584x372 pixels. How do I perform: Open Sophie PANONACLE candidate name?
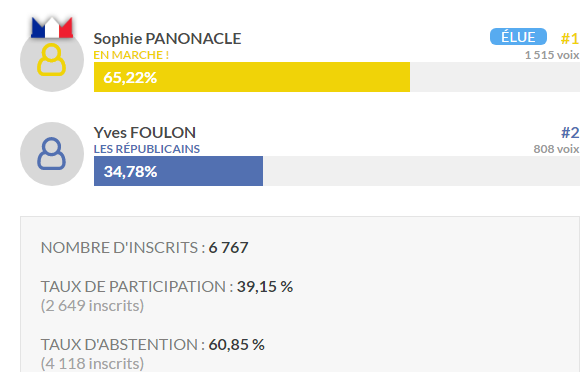point(167,39)
